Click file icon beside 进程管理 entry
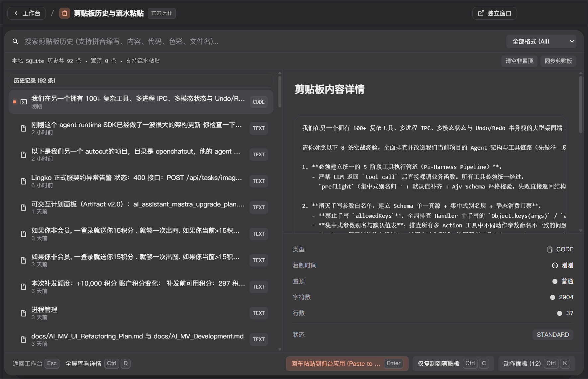Viewport: 588px width, 379px height. click(x=24, y=313)
